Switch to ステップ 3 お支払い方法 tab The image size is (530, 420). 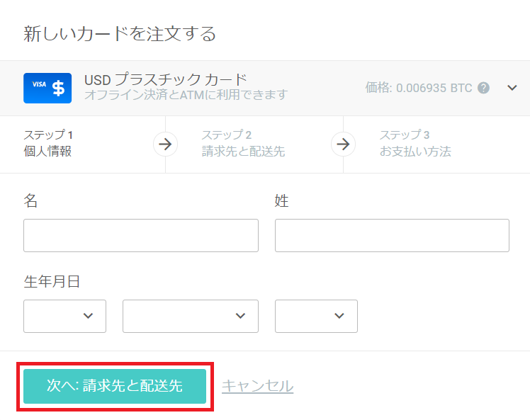415,143
